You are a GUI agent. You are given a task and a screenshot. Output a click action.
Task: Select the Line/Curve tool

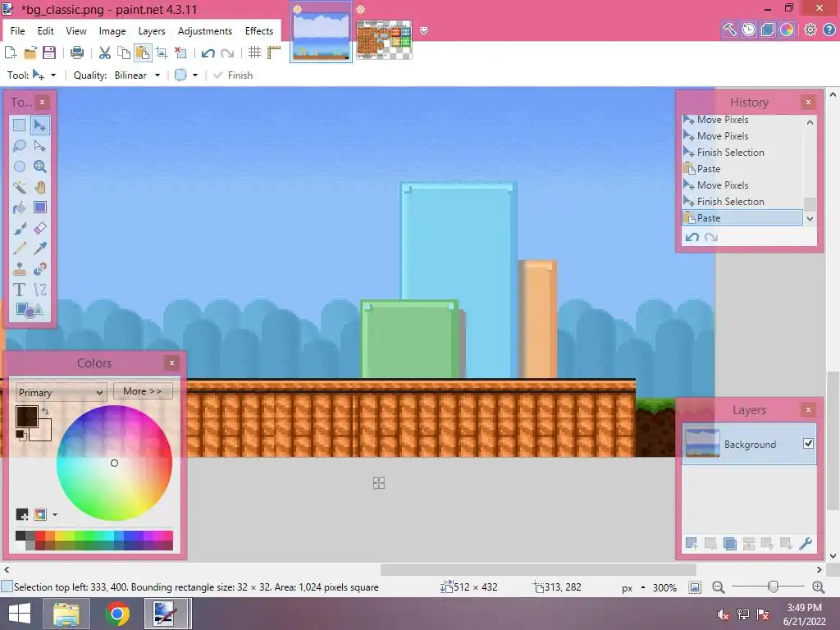[x=39, y=290]
